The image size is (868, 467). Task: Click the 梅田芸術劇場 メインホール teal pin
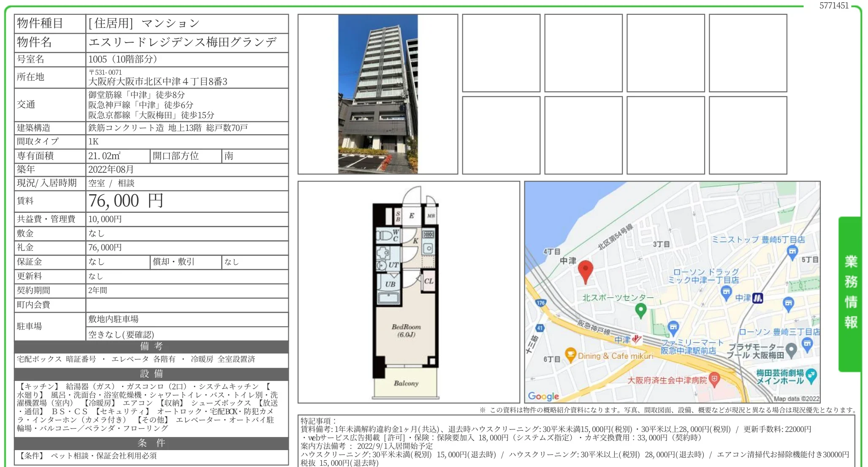pos(811,375)
